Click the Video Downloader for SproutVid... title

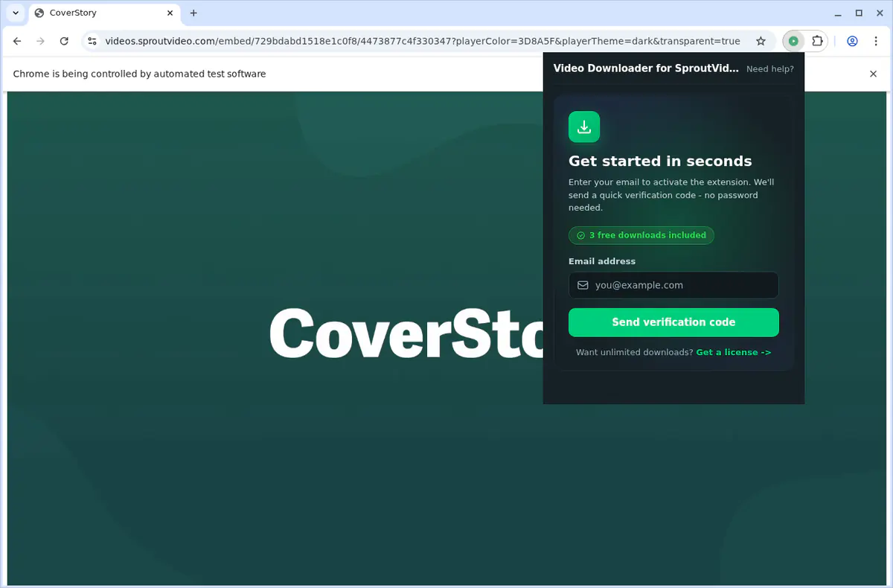click(x=646, y=68)
